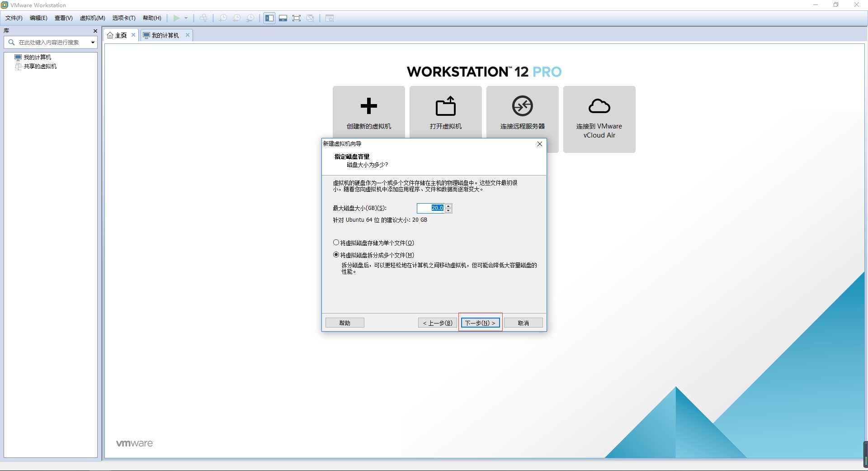The image size is (868, 471).
Task: Open the 帮助(H) menu
Action: click(152, 18)
